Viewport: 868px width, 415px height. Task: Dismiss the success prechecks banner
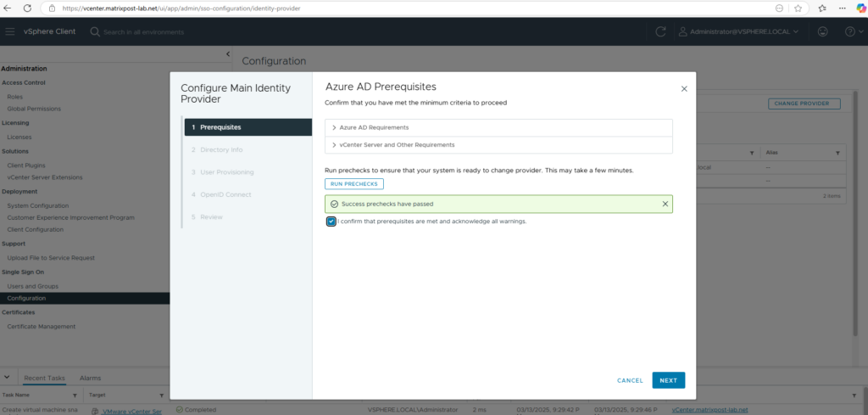coord(665,204)
